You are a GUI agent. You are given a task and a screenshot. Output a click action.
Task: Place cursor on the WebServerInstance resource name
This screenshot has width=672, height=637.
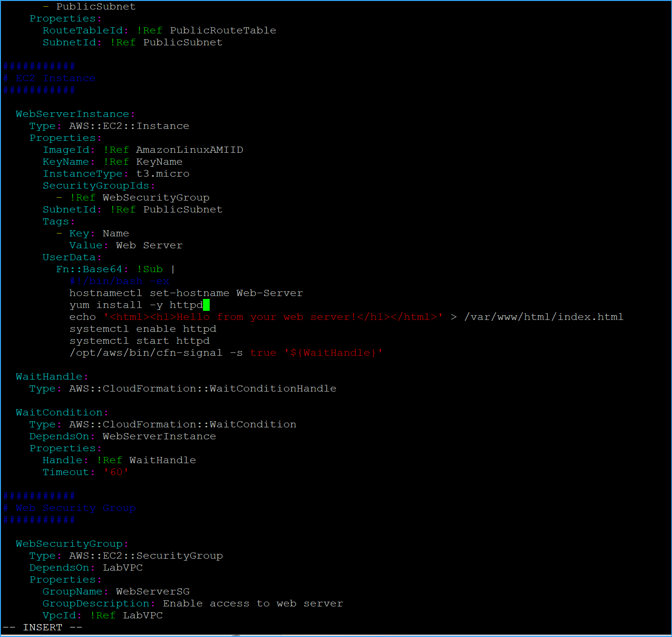pyautogui.click(x=74, y=114)
